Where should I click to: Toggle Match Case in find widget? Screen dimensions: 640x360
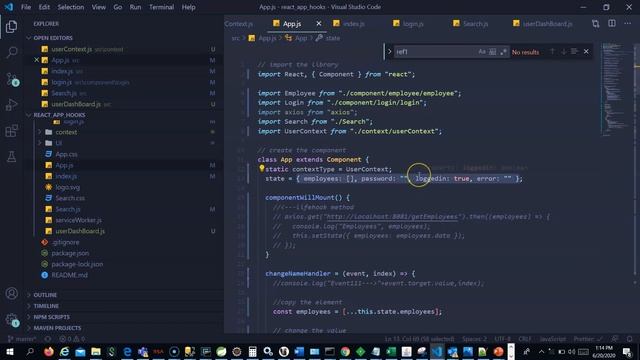click(482, 52)
